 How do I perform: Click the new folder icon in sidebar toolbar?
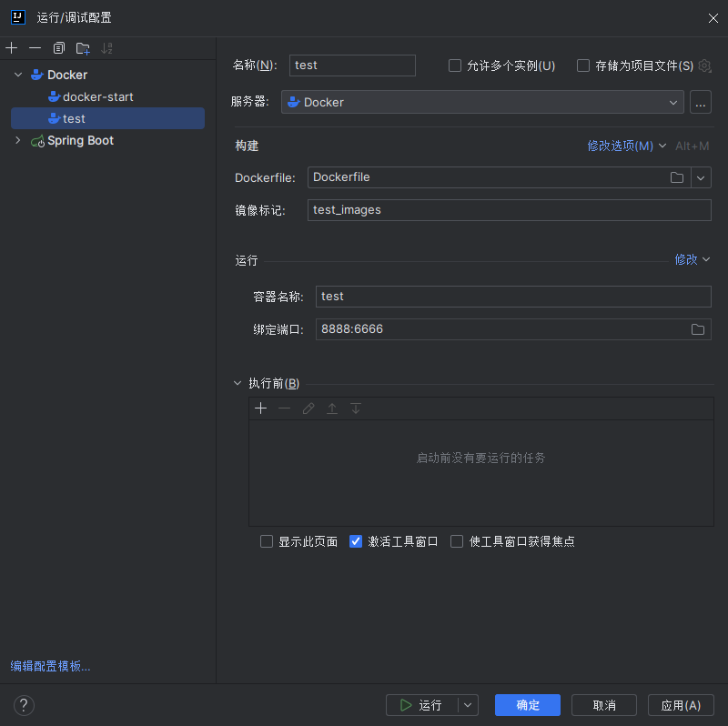(83, 48)
